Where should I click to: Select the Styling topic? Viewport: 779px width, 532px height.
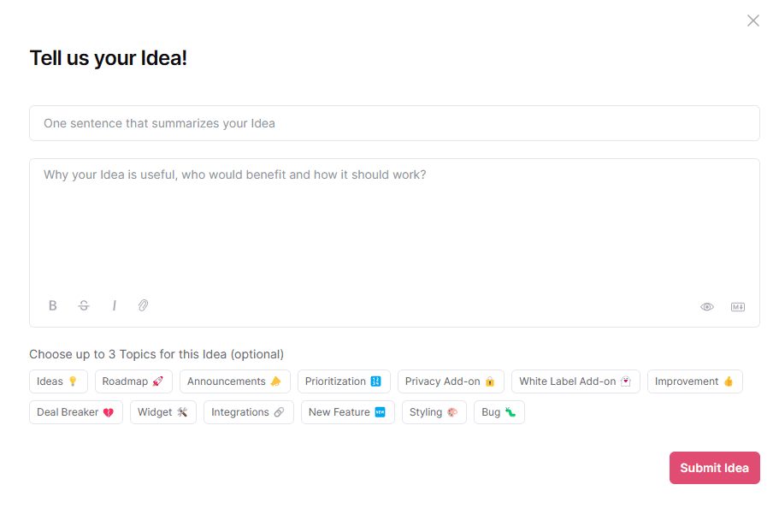pyautogui.click(x=434, y=411)
